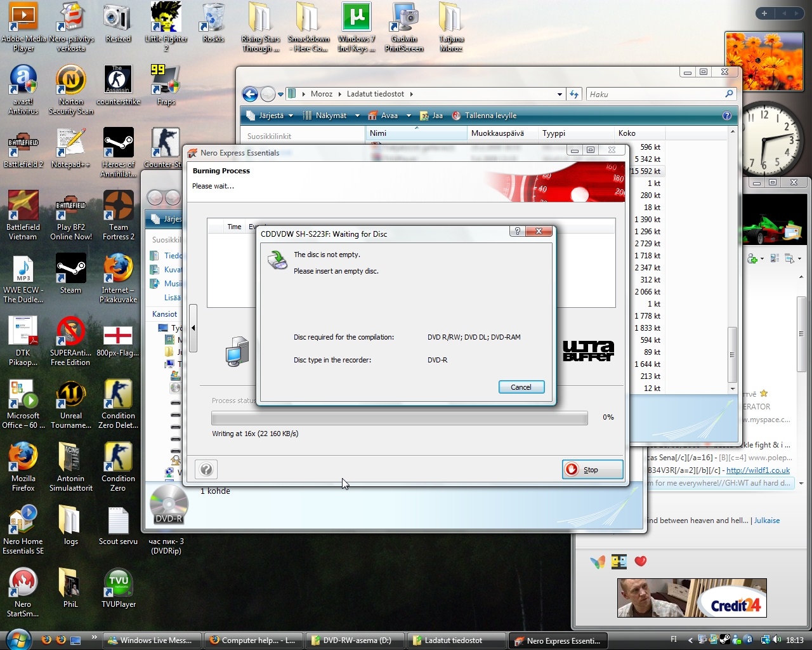Viewport: 812px width, 650px height.
Task: Switch to Computer help taskbar button
Action: click(253, 640)
